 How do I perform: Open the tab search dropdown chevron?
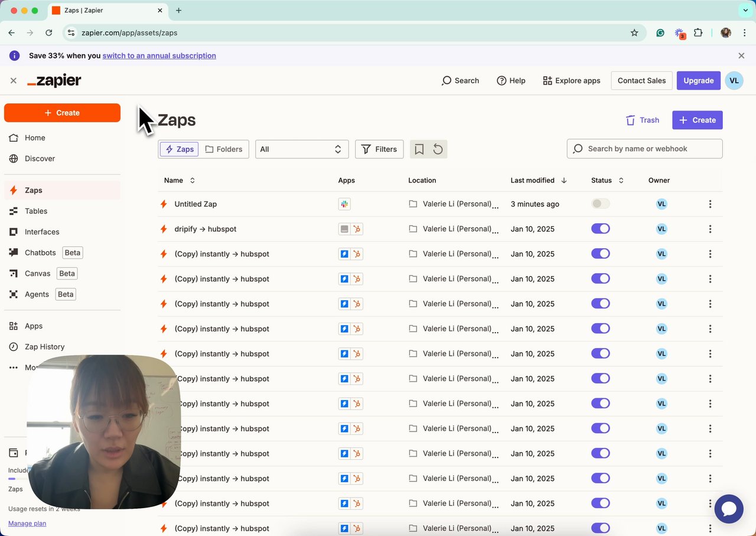(x=745, y=10)
